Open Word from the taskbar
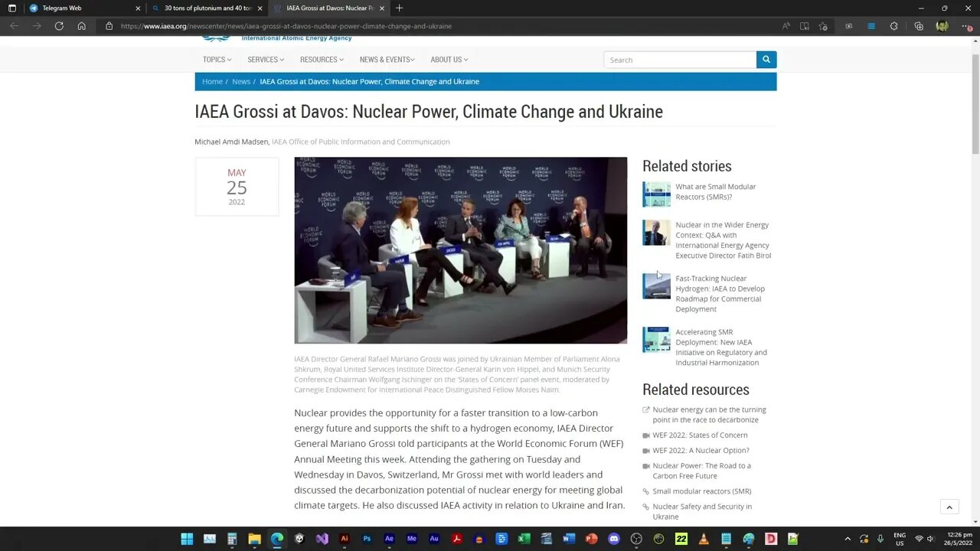Image resolution: width=980 pixels, height=551 pixels. [569, 539]
